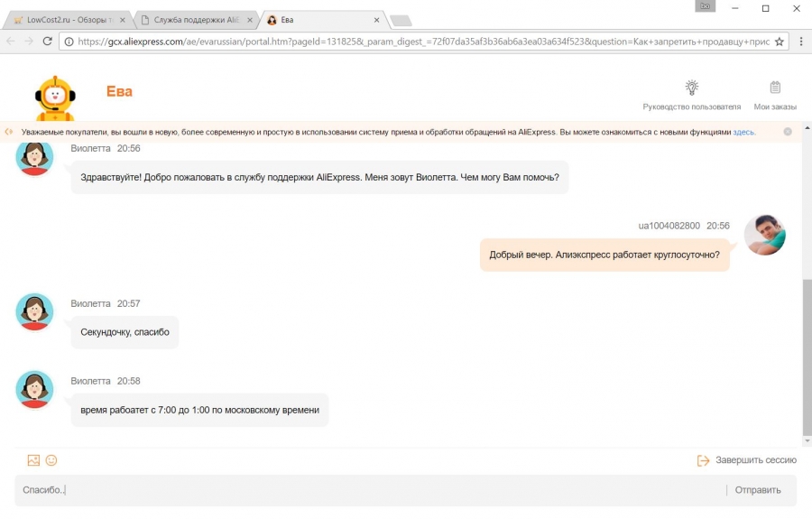The width and height of the screenshot is (812, 519).
Task: Click user ua1004082800 avatar photo
Action: [x=764, y=236]
